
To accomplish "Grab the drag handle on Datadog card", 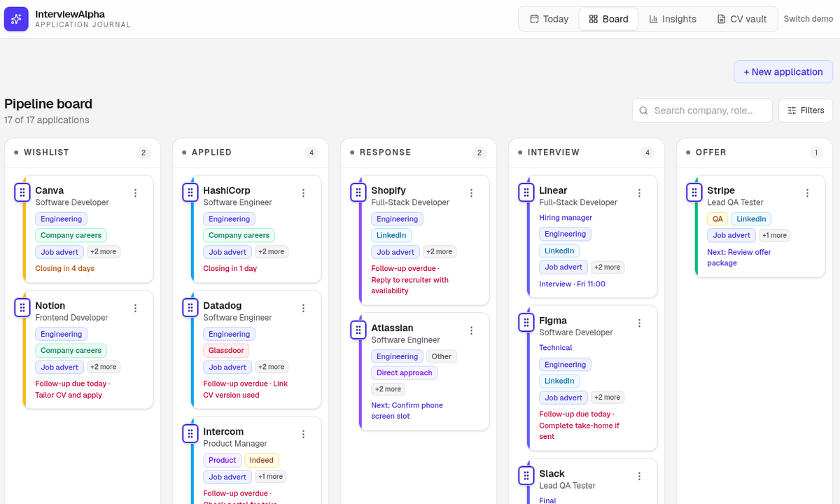I will point(190,307).
